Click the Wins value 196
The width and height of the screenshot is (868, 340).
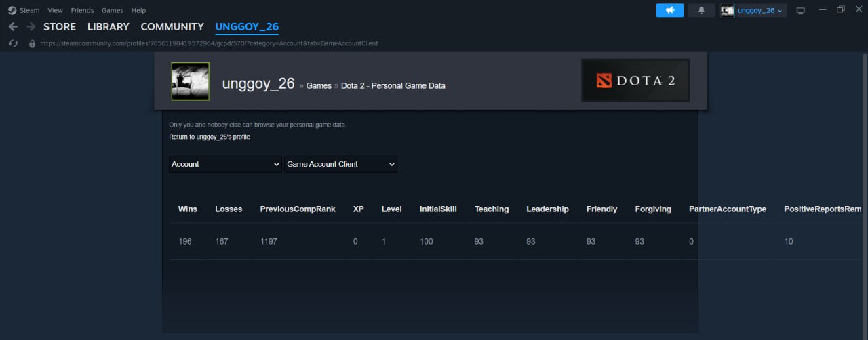185,242
